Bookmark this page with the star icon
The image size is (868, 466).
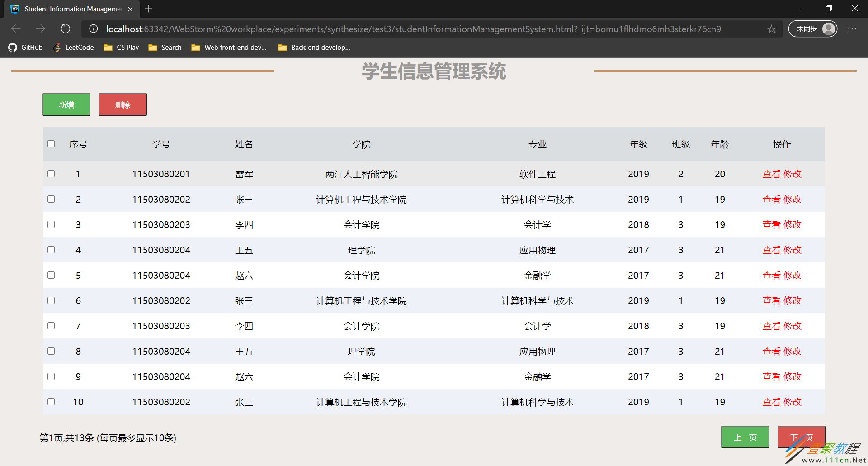point(771,29)
